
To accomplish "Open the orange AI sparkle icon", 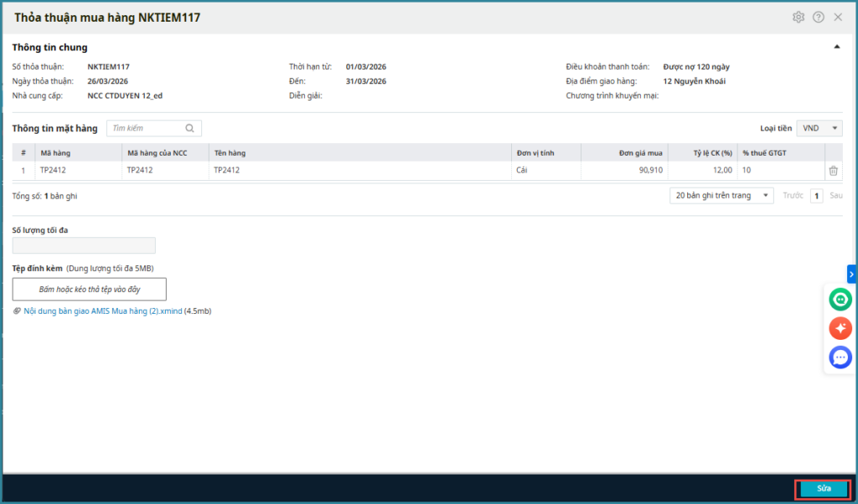I will (x=840, y=328).
